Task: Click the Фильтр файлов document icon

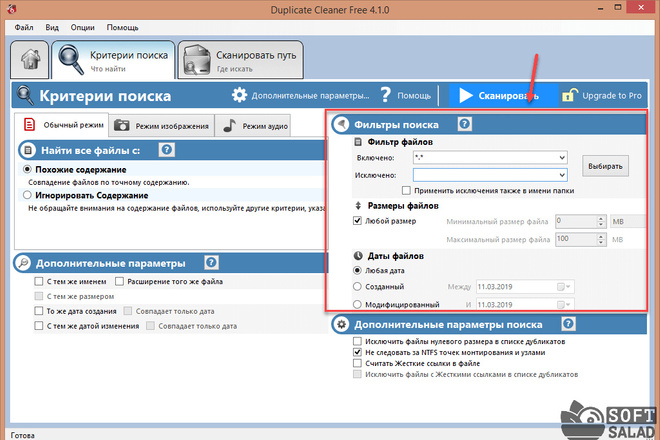Action: click(x=358, y=142)
